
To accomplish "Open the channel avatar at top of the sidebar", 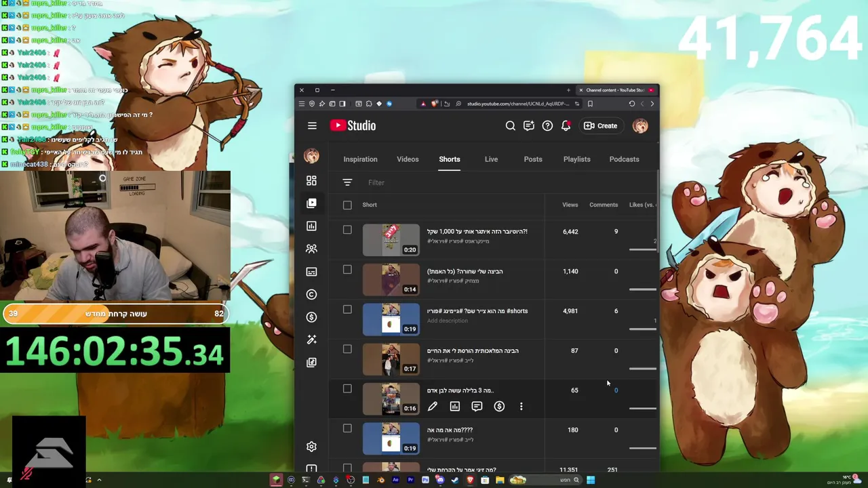I will click(x=311, y=156).
